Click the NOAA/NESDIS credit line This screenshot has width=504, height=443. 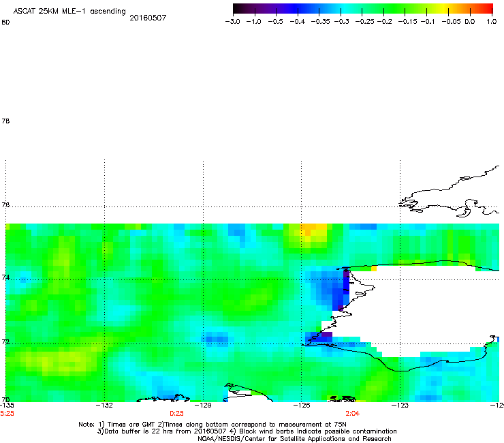pos(294,439)
